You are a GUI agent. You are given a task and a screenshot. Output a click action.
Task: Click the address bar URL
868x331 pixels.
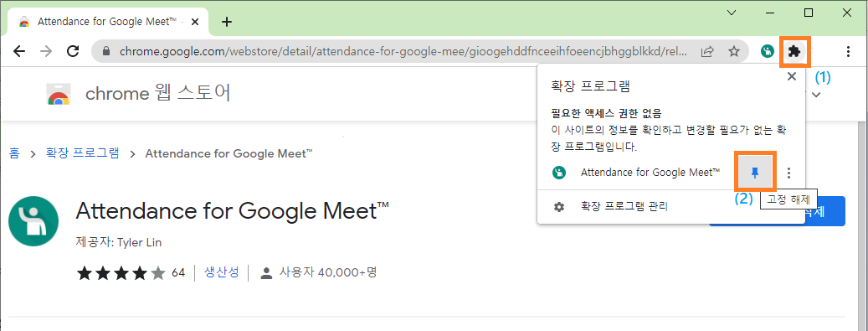397,52
